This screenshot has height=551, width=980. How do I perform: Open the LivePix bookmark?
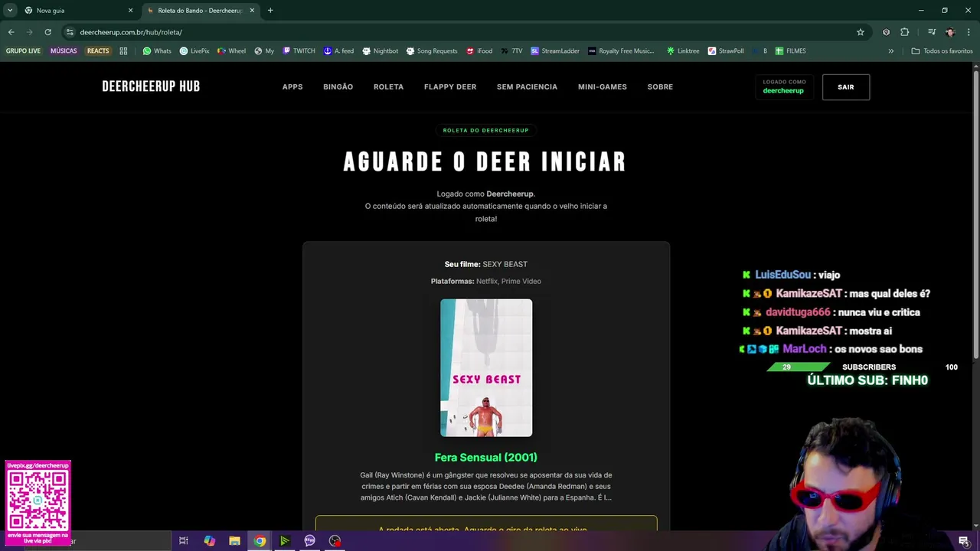pyautogui.click(x=194, y=51)
